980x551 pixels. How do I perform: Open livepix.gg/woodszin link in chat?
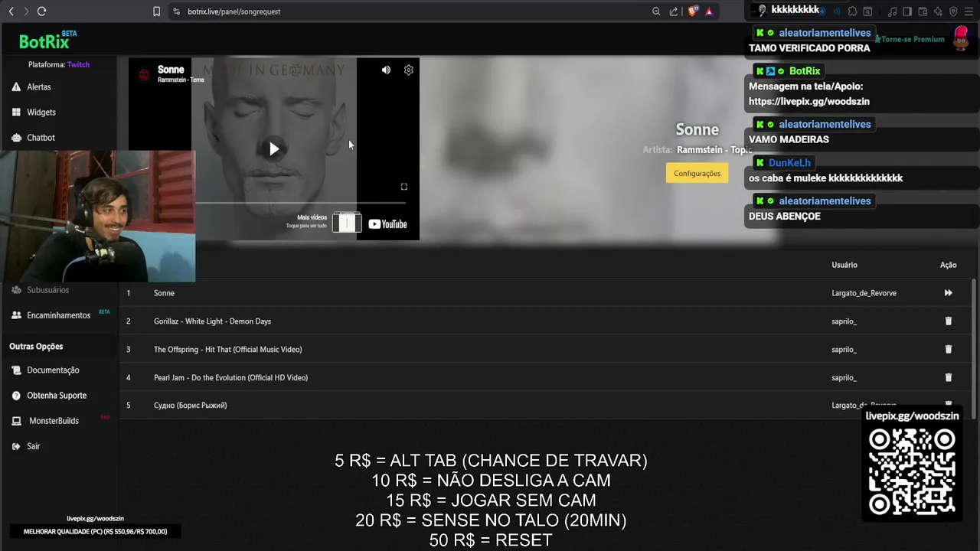click(809, 102)
